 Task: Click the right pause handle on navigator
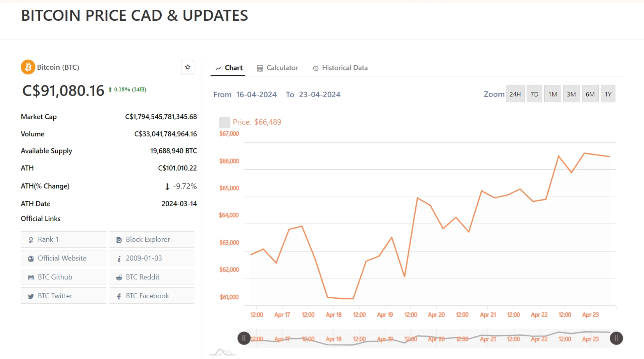(616, 338)
